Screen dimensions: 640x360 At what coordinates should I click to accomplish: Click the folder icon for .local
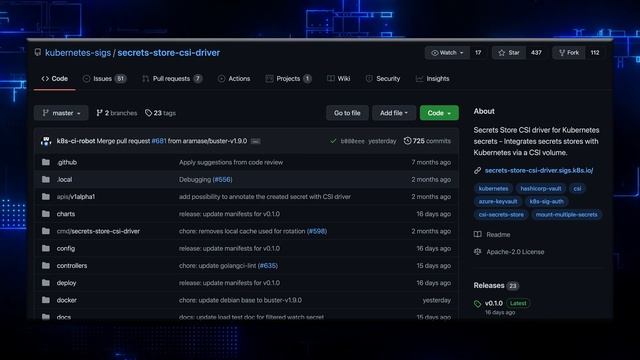coord(46,179)
